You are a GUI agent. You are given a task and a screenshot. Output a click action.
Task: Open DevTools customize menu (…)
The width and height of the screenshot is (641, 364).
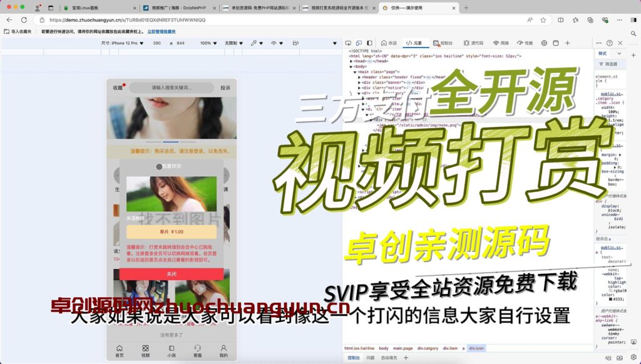[x=599, y=43]
